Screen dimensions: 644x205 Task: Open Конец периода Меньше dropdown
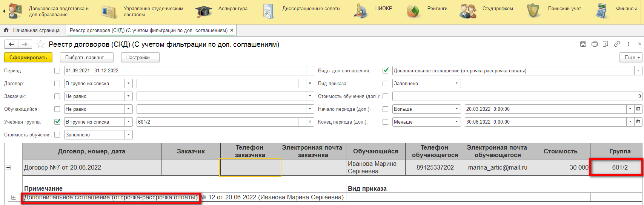[x=457, y=122]
